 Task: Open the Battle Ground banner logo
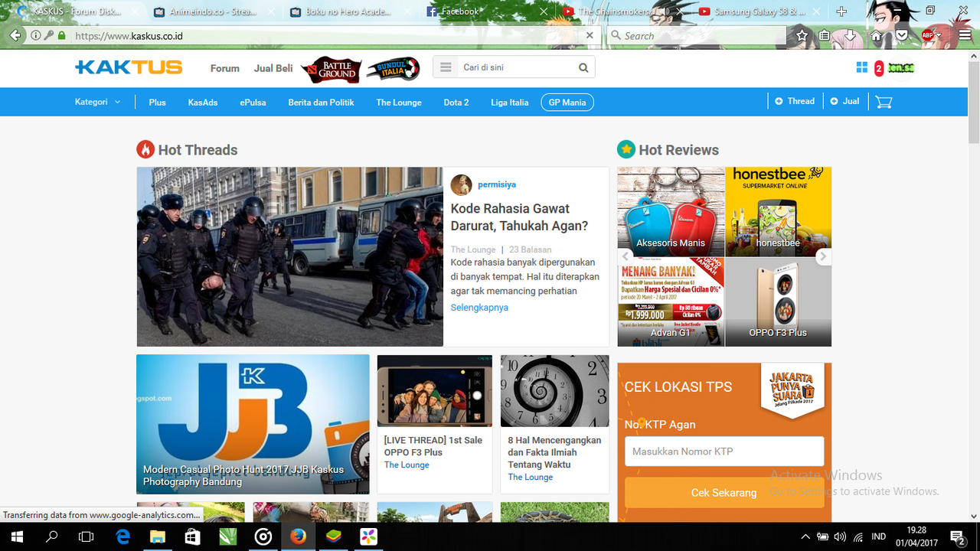click(331, 69)
